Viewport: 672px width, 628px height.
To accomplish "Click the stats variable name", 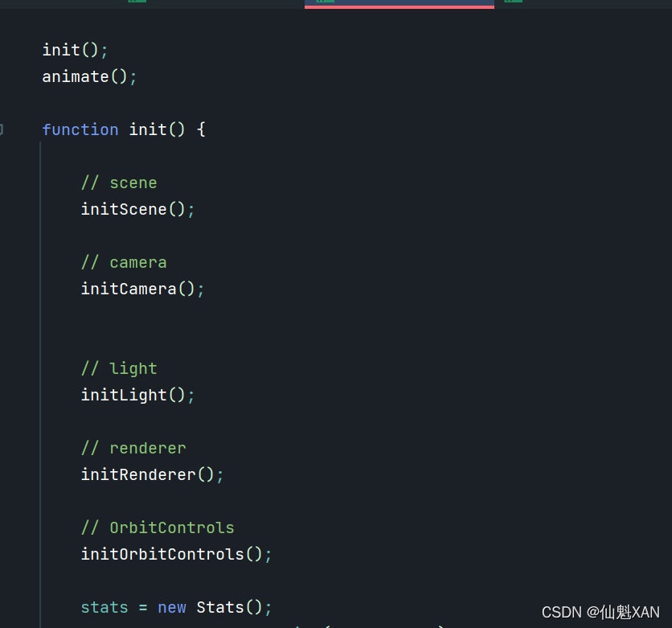I will (104, 607).
